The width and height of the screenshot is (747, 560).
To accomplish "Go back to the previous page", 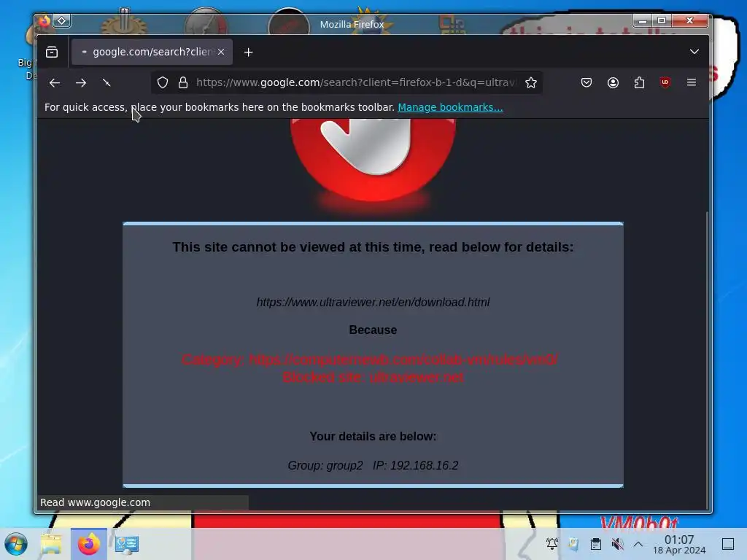I will coord(54,83).
